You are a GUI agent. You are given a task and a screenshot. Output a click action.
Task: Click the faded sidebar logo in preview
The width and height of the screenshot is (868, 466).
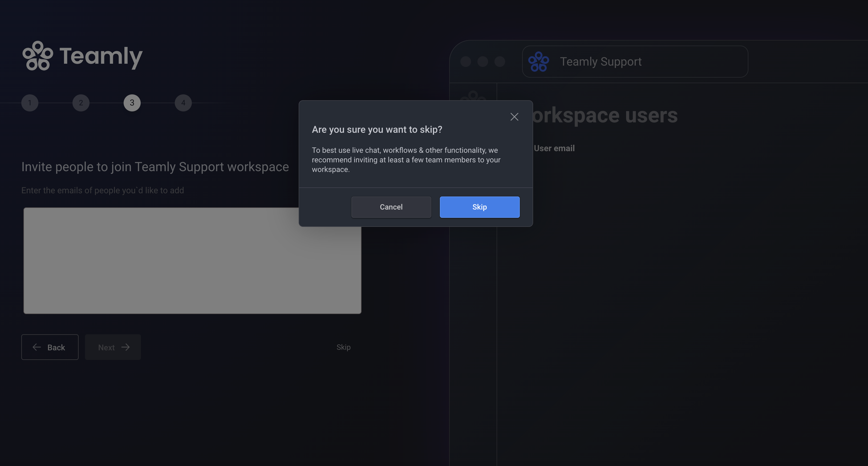pos(473,96)
